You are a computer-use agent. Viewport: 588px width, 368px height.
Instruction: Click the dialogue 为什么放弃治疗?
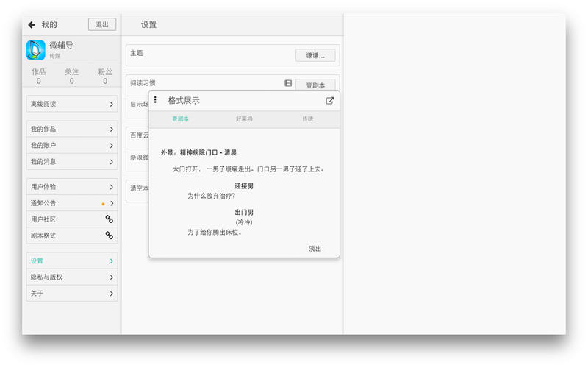(212, 196)
